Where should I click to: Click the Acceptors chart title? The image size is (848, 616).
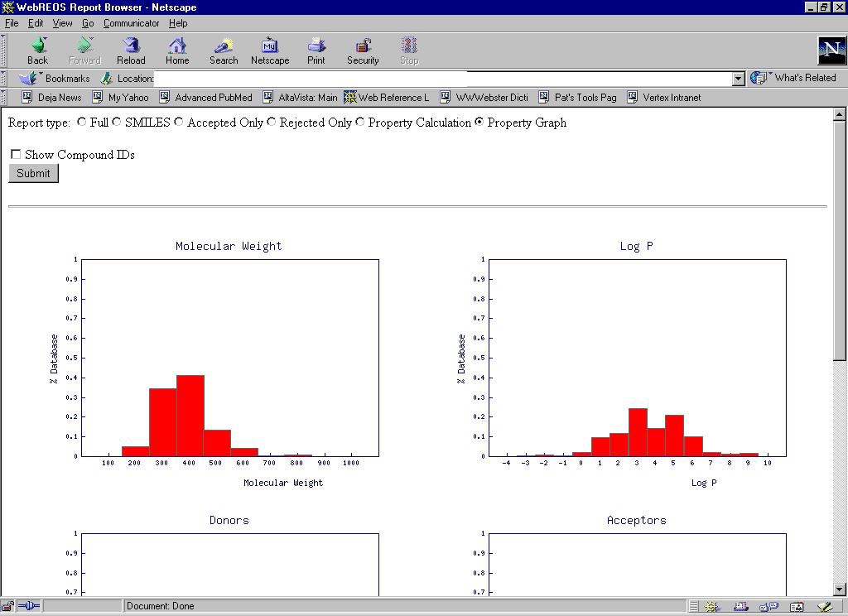[637, 520]
